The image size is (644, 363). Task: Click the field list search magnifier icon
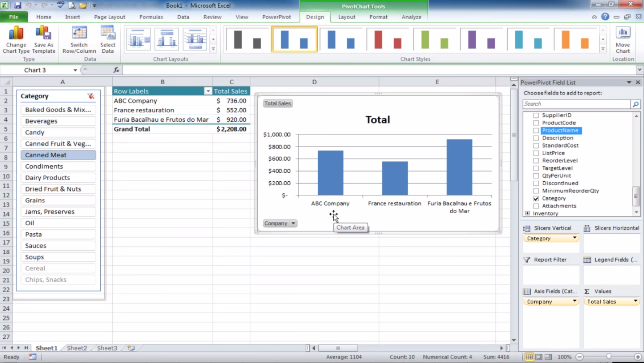click(635, 104)
